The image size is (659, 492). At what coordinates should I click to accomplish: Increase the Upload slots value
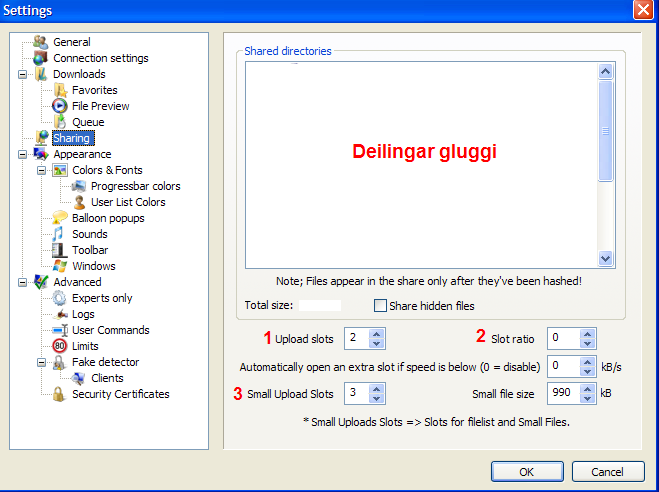coord(376,334)
